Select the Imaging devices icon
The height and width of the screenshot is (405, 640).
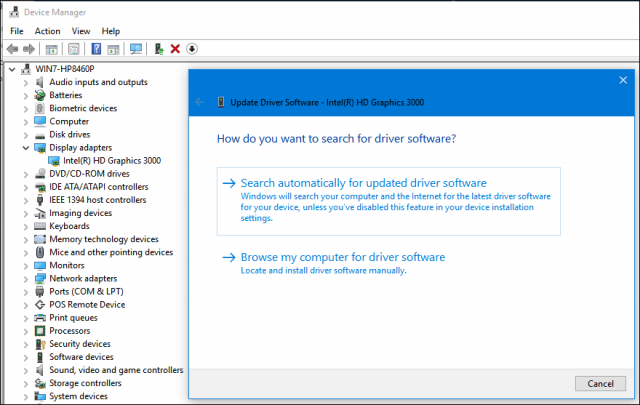point(40,213)
